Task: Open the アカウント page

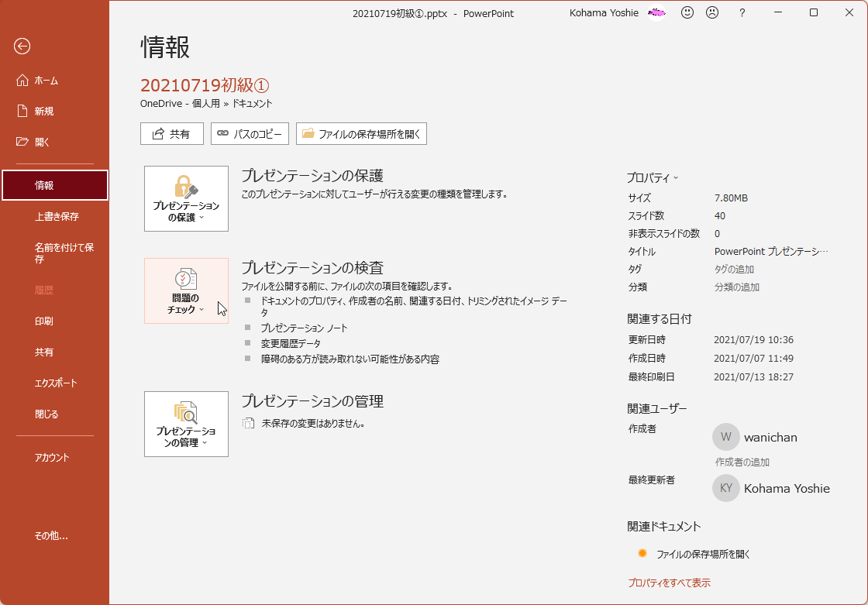Action: [x=54, y=458]
